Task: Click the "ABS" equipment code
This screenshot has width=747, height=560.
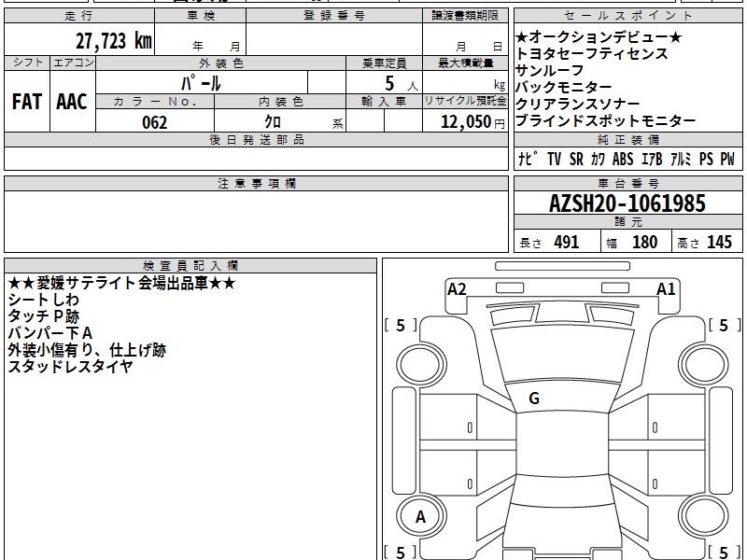Action: (623, 159)
